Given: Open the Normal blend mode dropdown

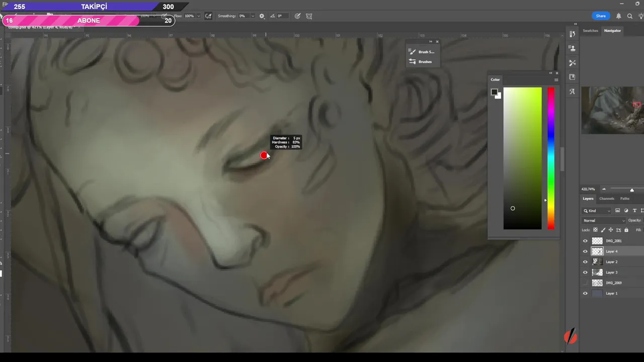Looking at the screenshot, I should pos(604,221).
